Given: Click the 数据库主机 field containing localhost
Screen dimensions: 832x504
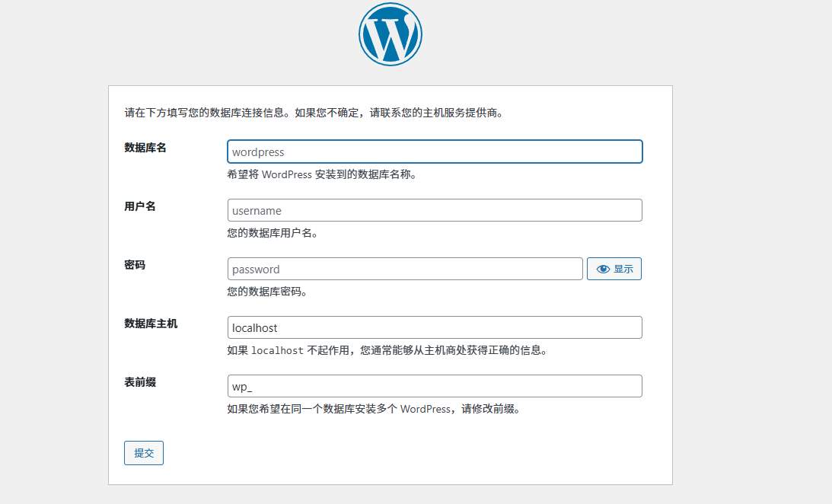Looking at the screenshot, I should click(435, 327).
